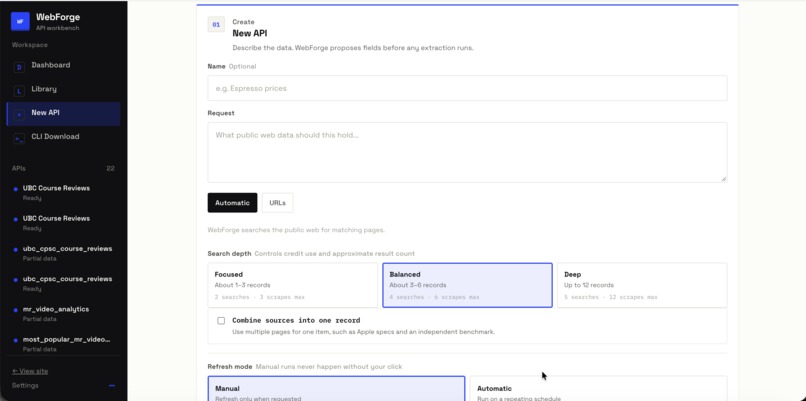Collapse the Settings section with the minus icon
The height and width of the screenshot is (401, 806).
click(112, 386)
